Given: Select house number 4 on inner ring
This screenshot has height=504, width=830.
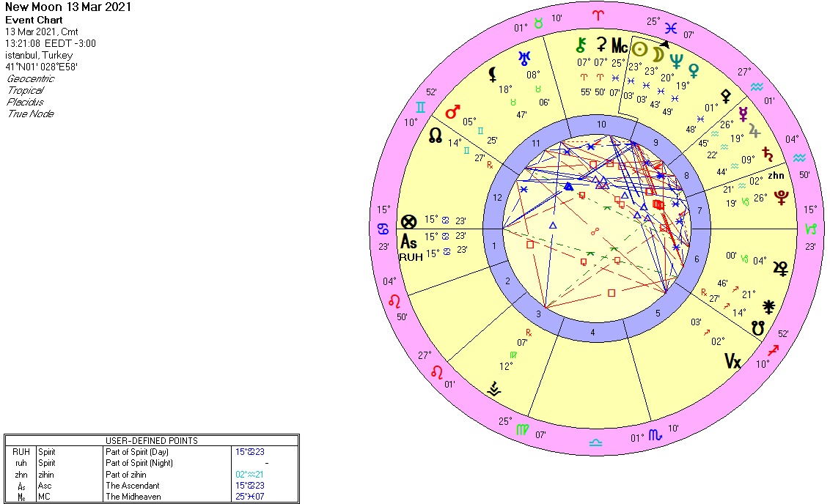Looking at the screenshot, I should click(x=592, y=333).
